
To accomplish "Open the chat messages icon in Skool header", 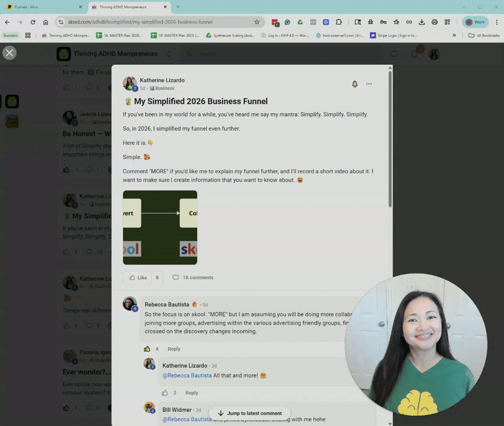I will 394,54.
